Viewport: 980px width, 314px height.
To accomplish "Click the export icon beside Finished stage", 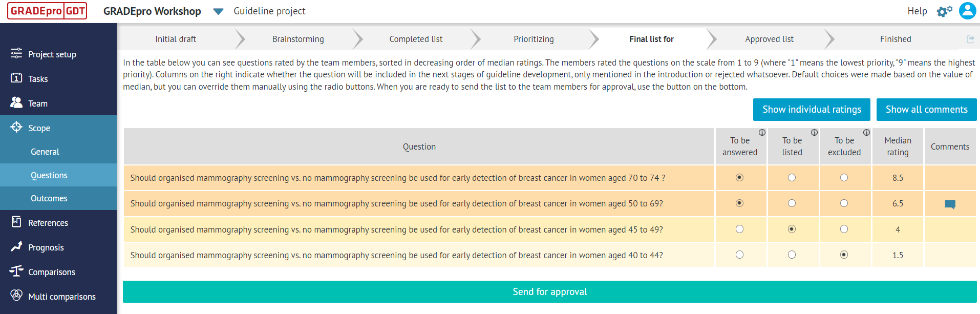I will (x=970, y=38).
